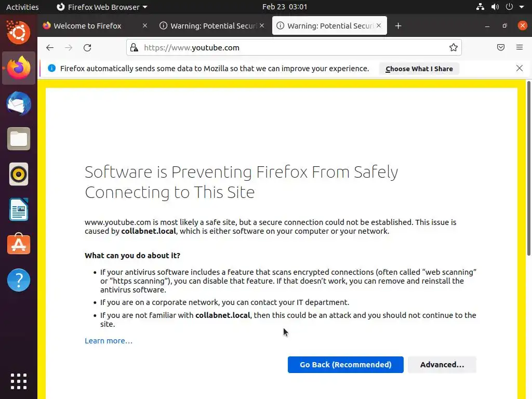Open the Save to Pocket icon
This screenshot has width=532, height=399.
click(501, 48)
